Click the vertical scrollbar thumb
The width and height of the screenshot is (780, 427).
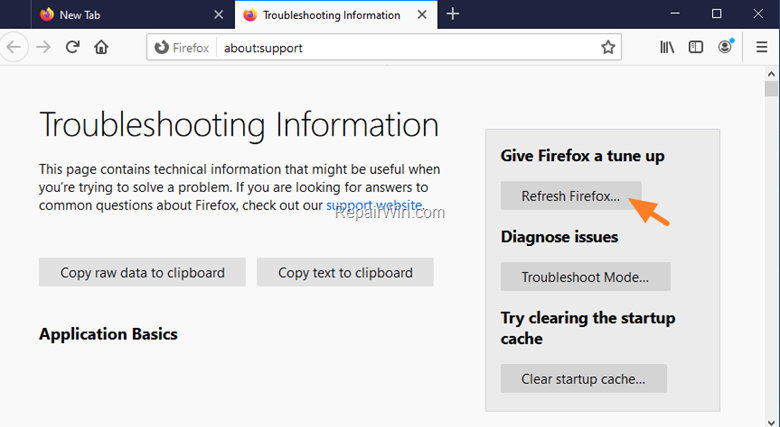click(771, 89)
